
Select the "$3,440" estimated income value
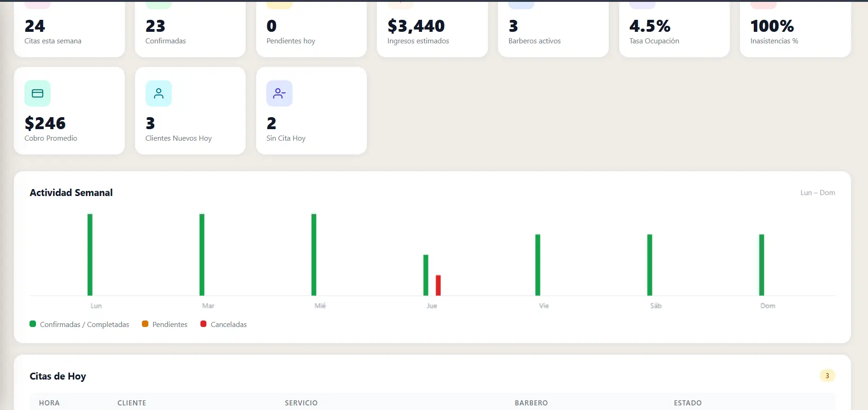[x=416, y=26]
